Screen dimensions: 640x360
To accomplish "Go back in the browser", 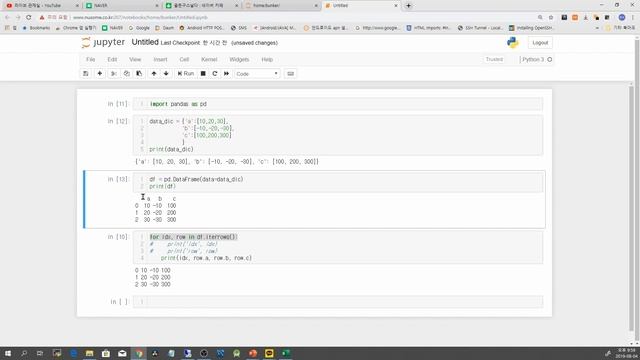I will coord(7,17).
